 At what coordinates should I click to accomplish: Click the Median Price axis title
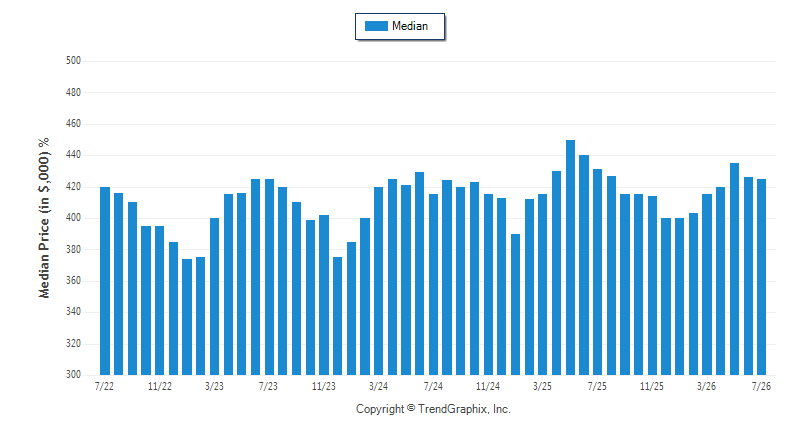[44, 218]
